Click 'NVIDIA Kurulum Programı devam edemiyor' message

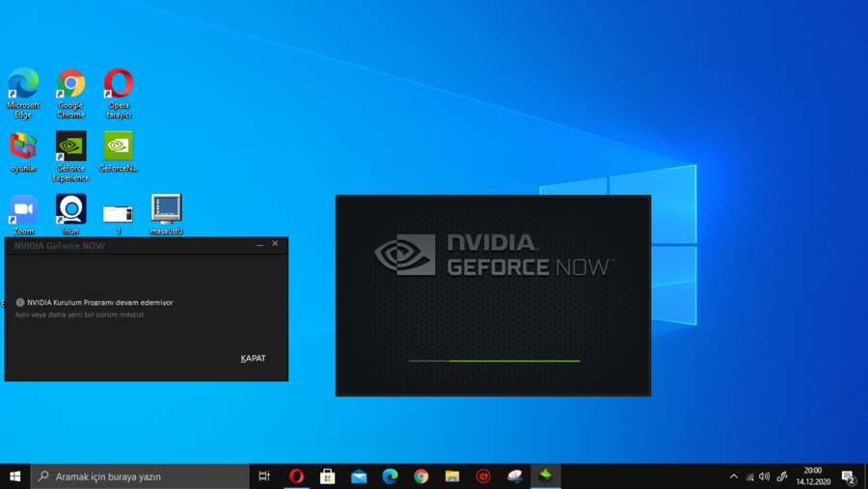click(100, 303)
